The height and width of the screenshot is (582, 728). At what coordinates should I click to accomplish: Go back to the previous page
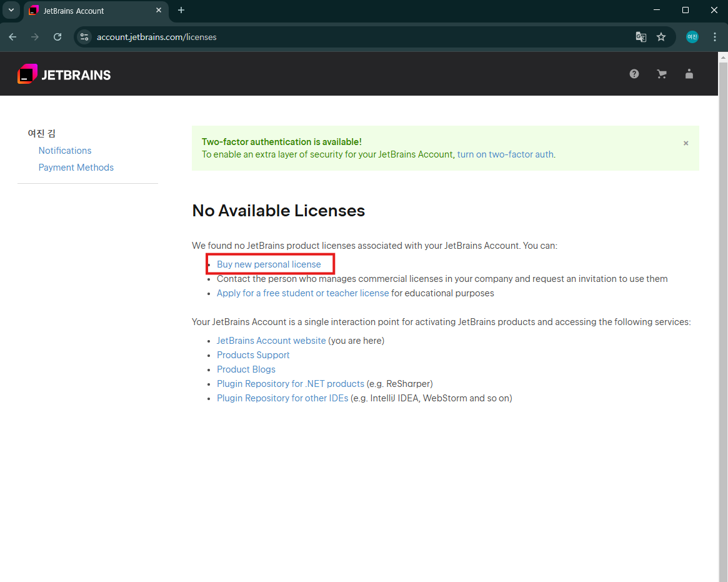12,37
